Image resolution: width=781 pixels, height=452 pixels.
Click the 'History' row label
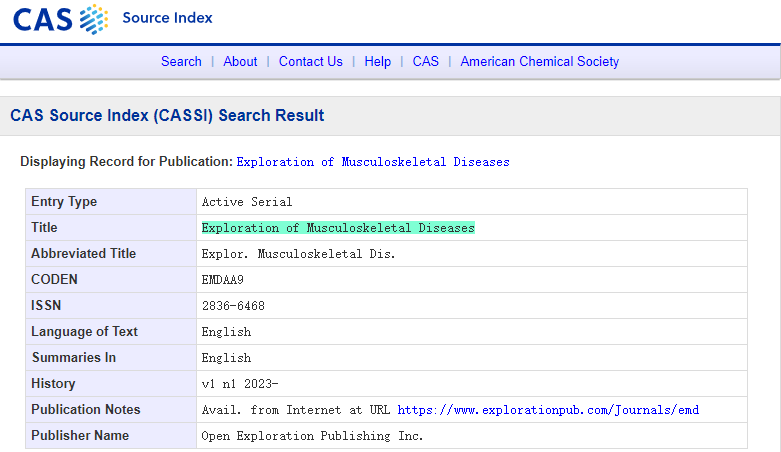pyautogui.click(x=53, y=384)
